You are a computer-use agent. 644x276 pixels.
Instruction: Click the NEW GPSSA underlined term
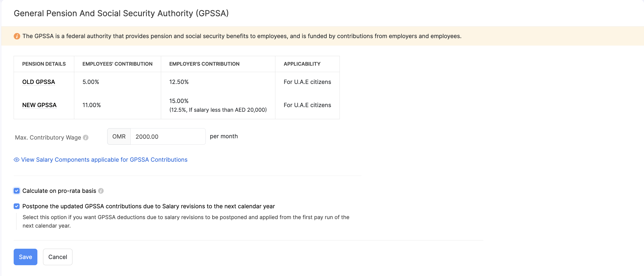click(39, 105)
